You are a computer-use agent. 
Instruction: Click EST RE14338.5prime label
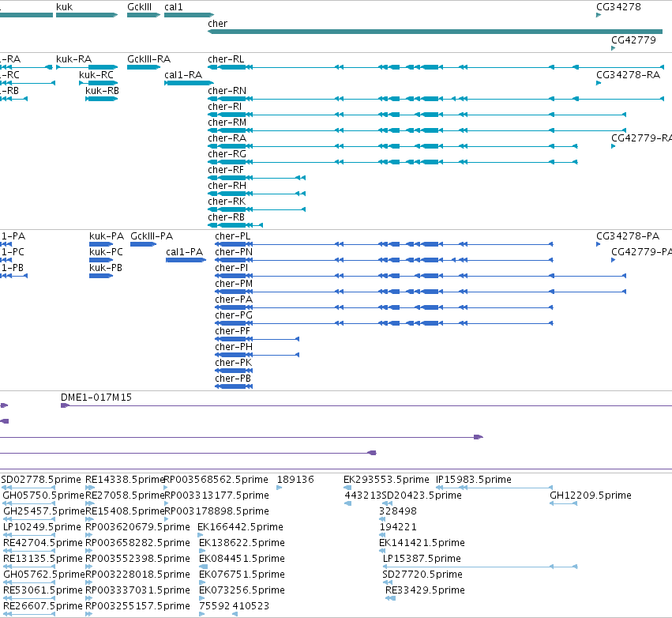(x=125, y=480)
